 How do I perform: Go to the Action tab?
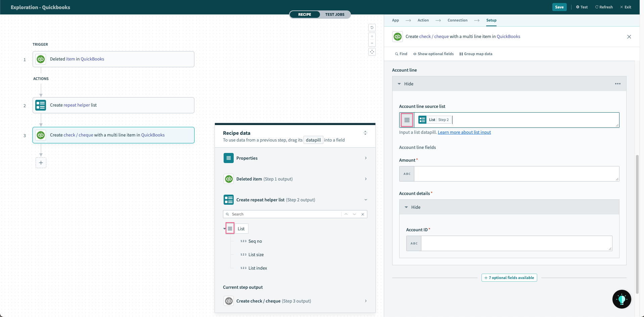(423, 20)
